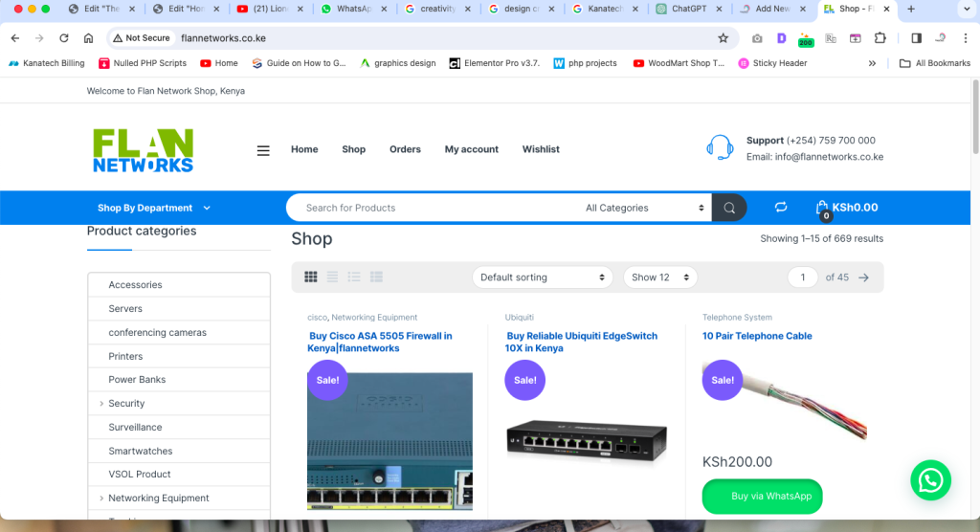
Task: Reload the page with browser refresh icon
Action: pos(64,38)
